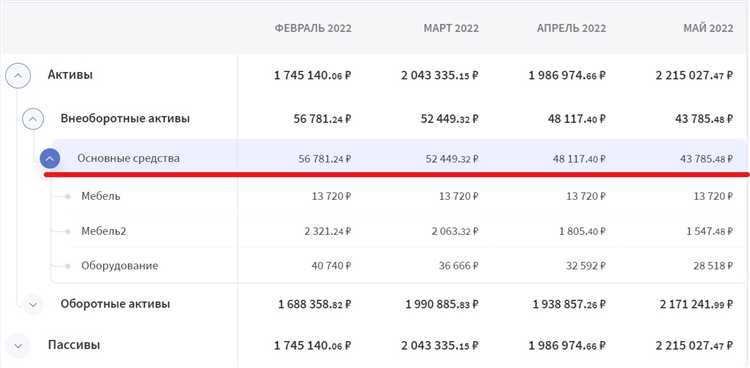
Task: Click Пассивы February value 1 745 140.06
Action: [313, 345]
